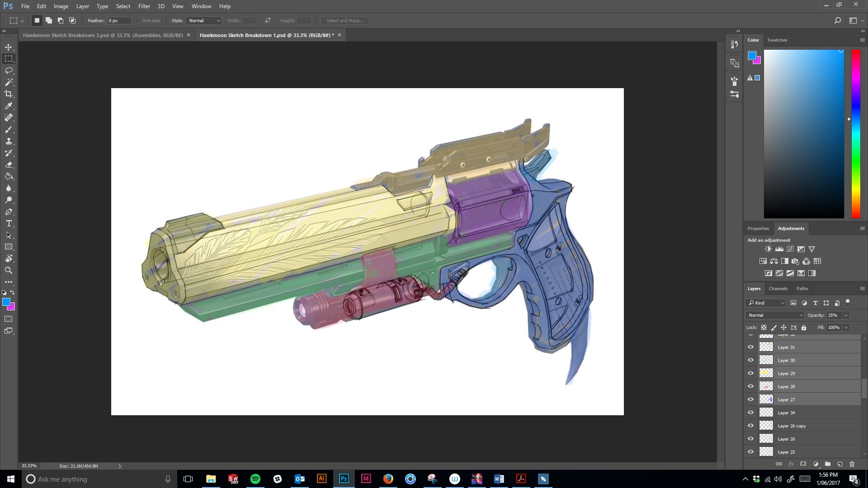
Task: Click the foreground color swatch in toolbar
Action: coord(6,302)
